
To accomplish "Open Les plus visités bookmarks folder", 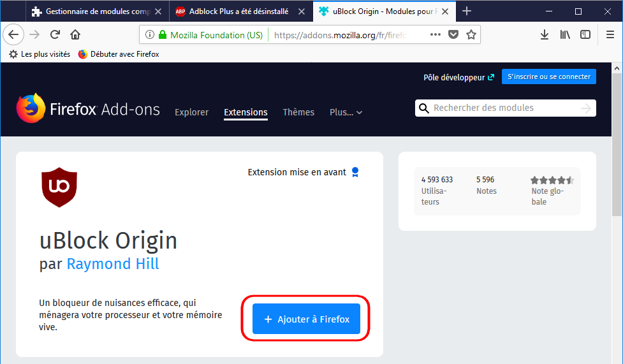I will click(x=40, y=54).
